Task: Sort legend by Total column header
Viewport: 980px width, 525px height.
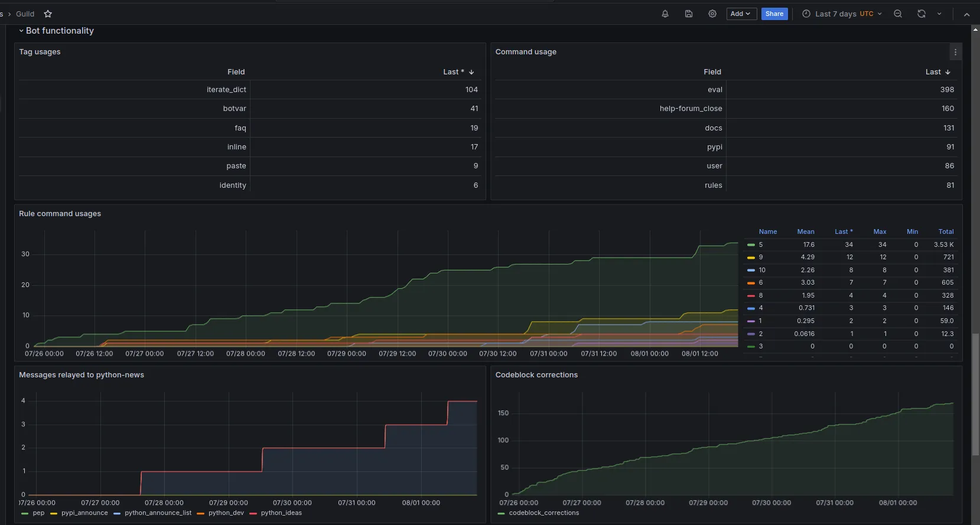Action: click(946, 231)
